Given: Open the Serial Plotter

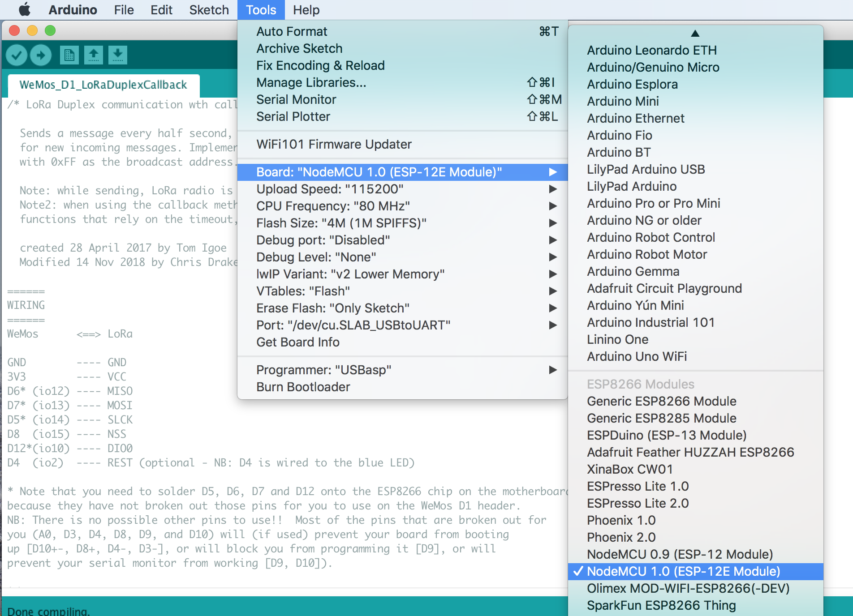Looking at the screenshot, I should click(402, 116).
